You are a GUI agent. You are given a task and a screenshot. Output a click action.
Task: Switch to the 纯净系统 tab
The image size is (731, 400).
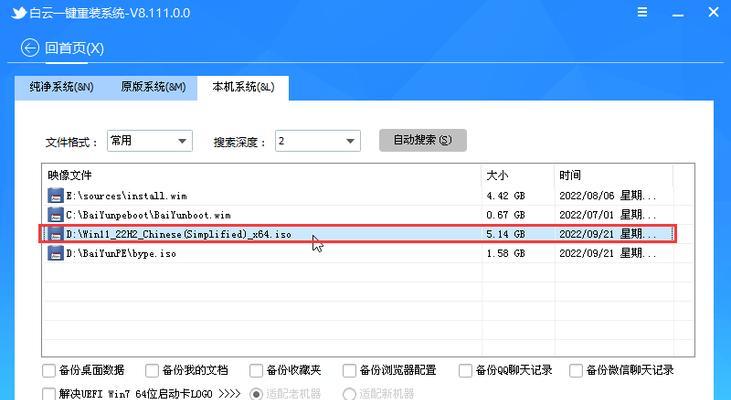(x=61, y=87)
